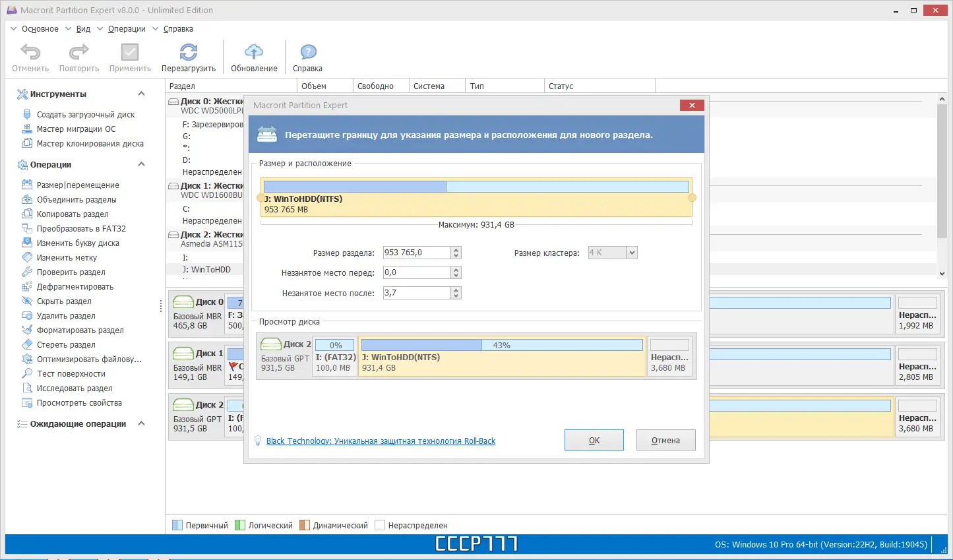
Task: Collapse the Ожидающие операции section
Action: tap(141, 423)
